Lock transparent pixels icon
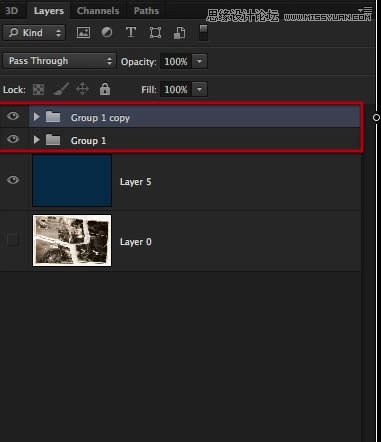 coord(38,89)
